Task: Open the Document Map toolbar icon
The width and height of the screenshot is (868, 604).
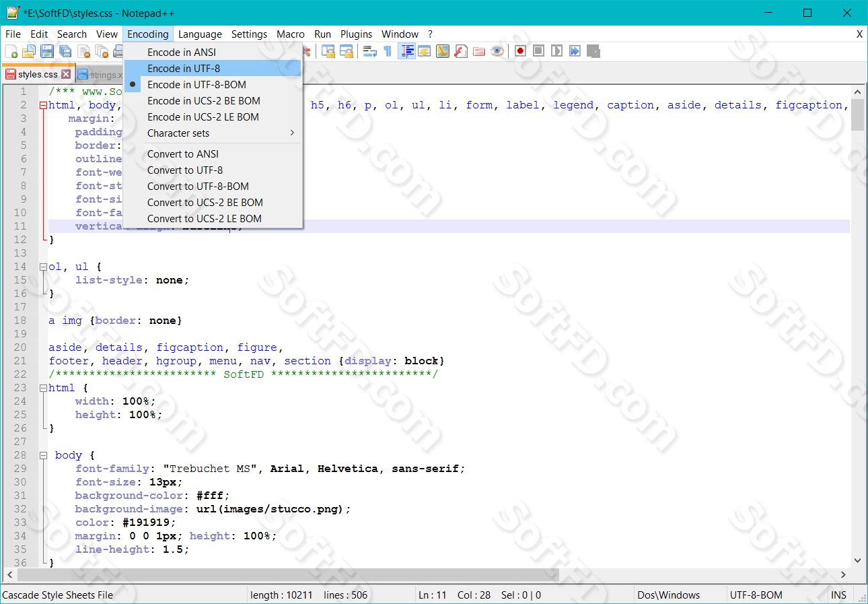Action: pyautogui.click(x=443, y=51)
